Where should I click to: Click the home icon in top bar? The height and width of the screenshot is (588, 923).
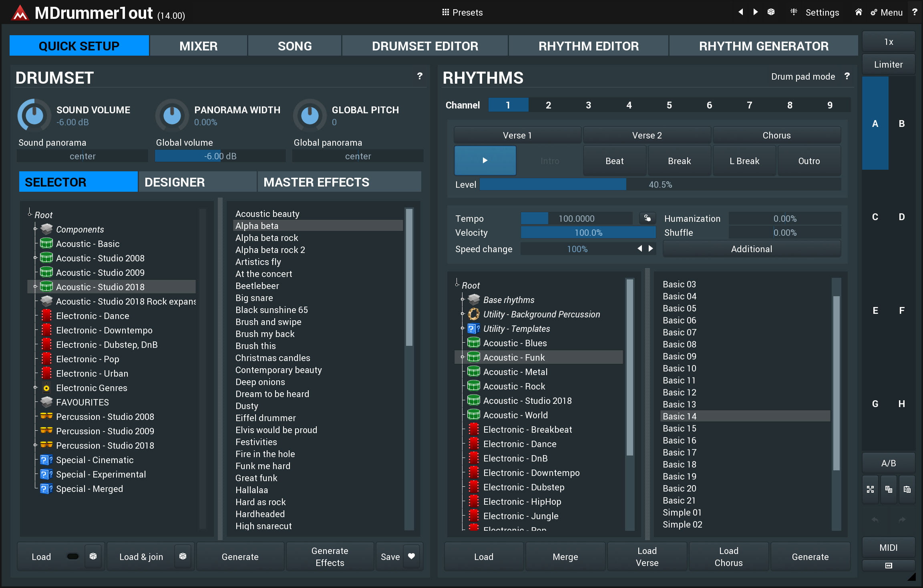coord(858,12)
